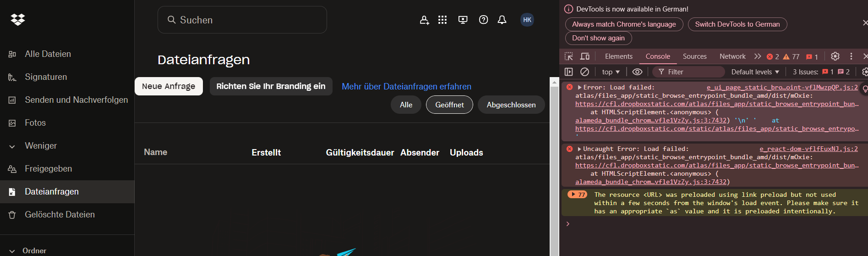
Task: Open the invite members icon
Action: (425, 20)
